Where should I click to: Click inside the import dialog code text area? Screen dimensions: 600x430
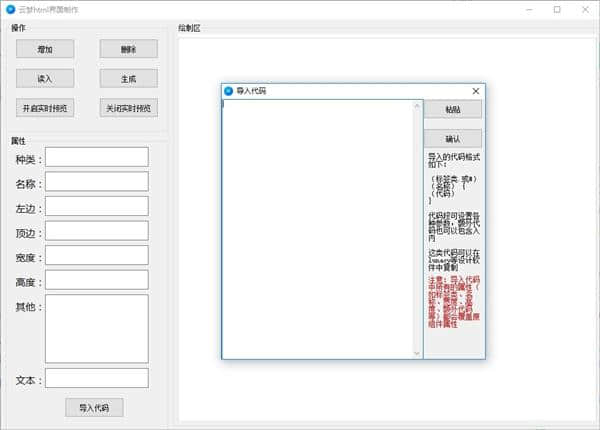(x=318, y=229)
